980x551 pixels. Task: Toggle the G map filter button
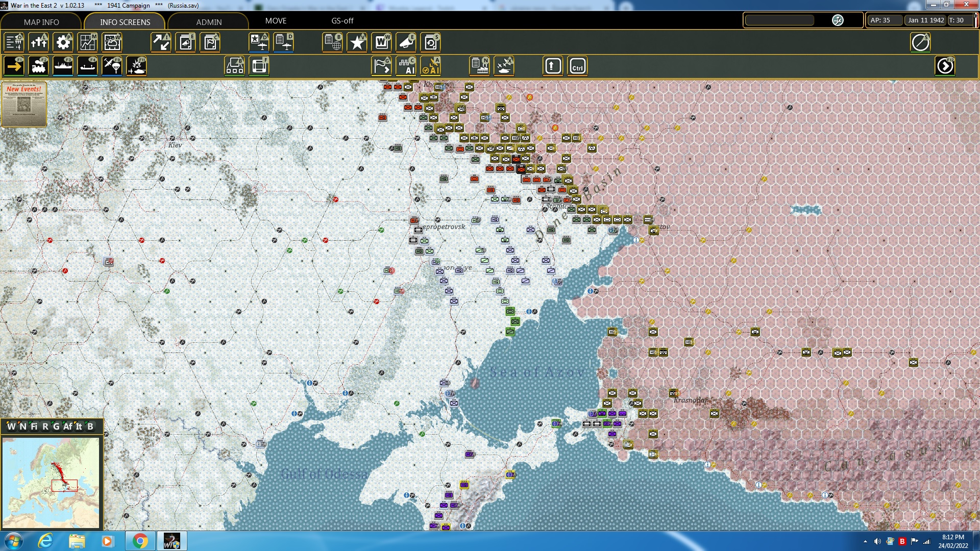(56, 427)
